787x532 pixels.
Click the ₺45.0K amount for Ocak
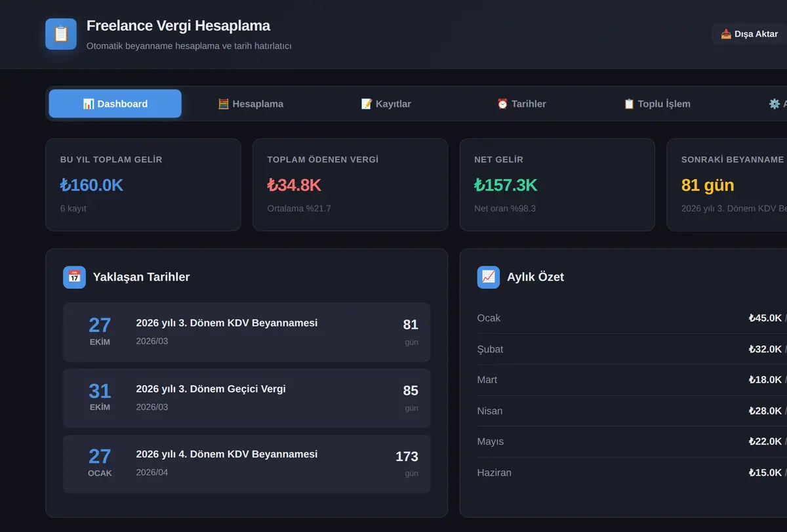click(765, 318)
